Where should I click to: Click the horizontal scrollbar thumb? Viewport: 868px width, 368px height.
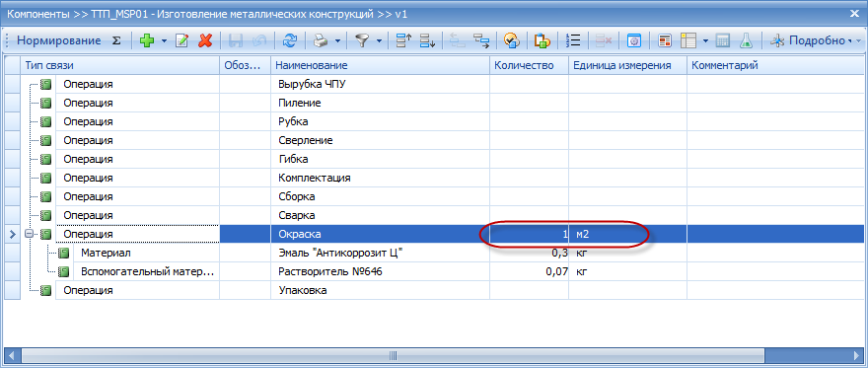pos(393,355)
